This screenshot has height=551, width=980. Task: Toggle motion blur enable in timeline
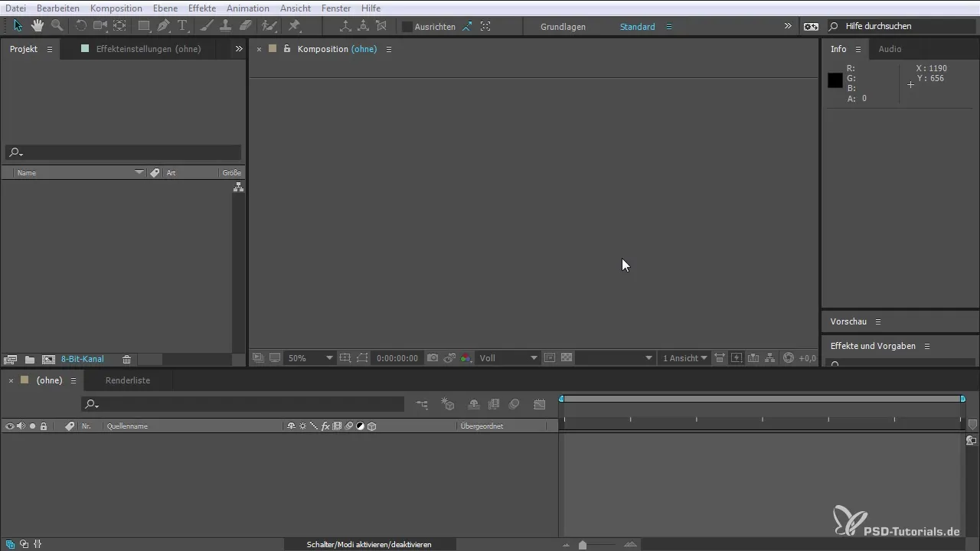click(514, 404)
